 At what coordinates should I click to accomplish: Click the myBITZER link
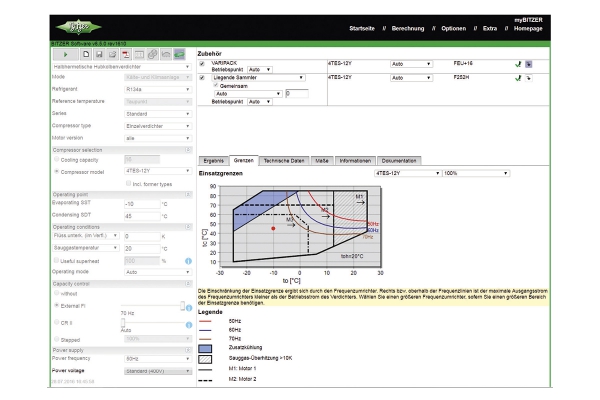coord(528,20)
